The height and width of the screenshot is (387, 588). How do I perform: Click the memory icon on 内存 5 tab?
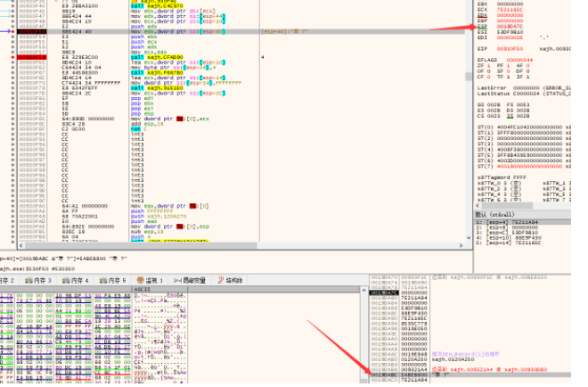[x=103, y=280]
